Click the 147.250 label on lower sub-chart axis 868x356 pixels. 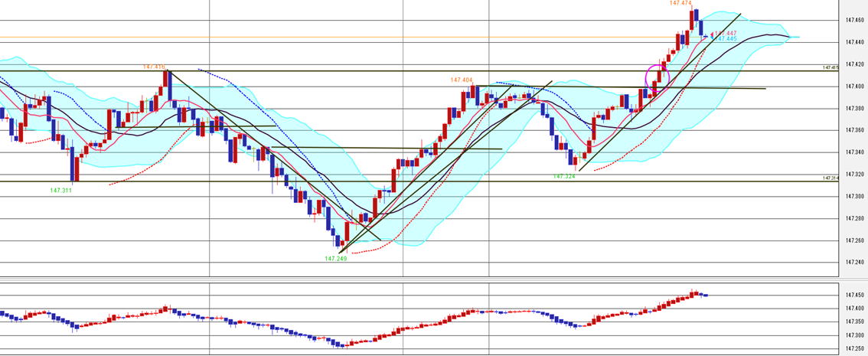pyautogui.click(x=855, y=348)
